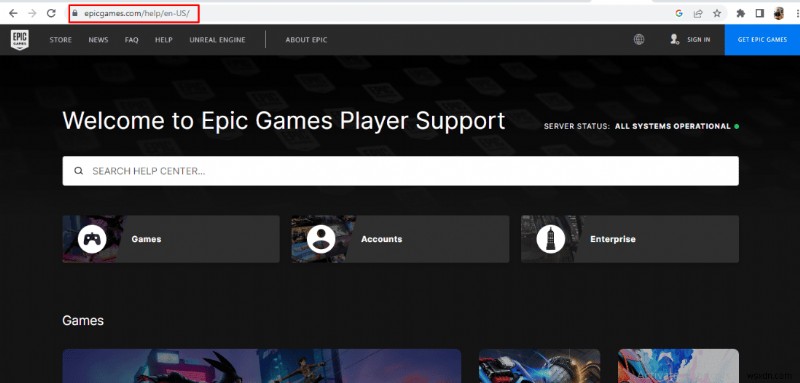Click the Epic Games logo
Screen dimensions: 800x383
[19, 40]
